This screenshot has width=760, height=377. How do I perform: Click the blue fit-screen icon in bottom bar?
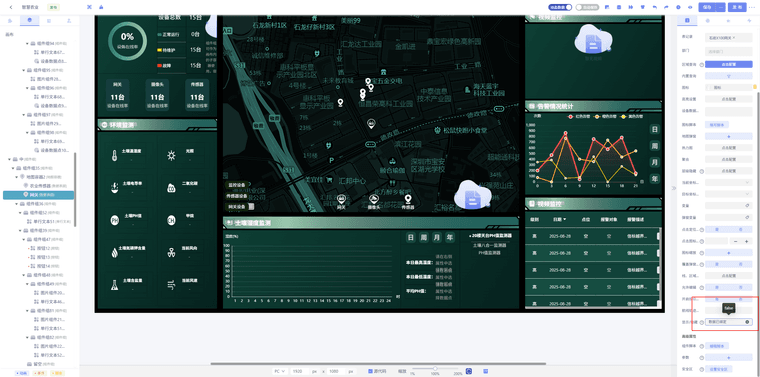469,371
